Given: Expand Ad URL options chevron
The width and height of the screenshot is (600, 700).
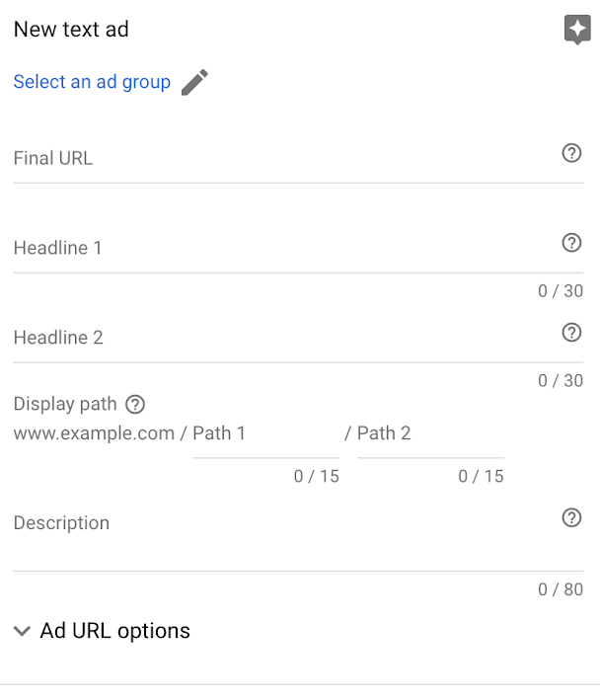Looking at the screenshot, I should (x=22, y=631).
